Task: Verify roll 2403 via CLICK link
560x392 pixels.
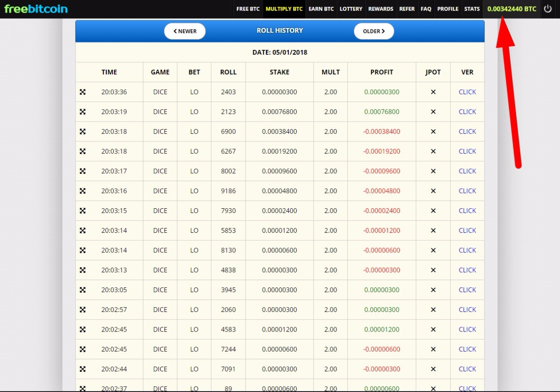Action: 467,92
